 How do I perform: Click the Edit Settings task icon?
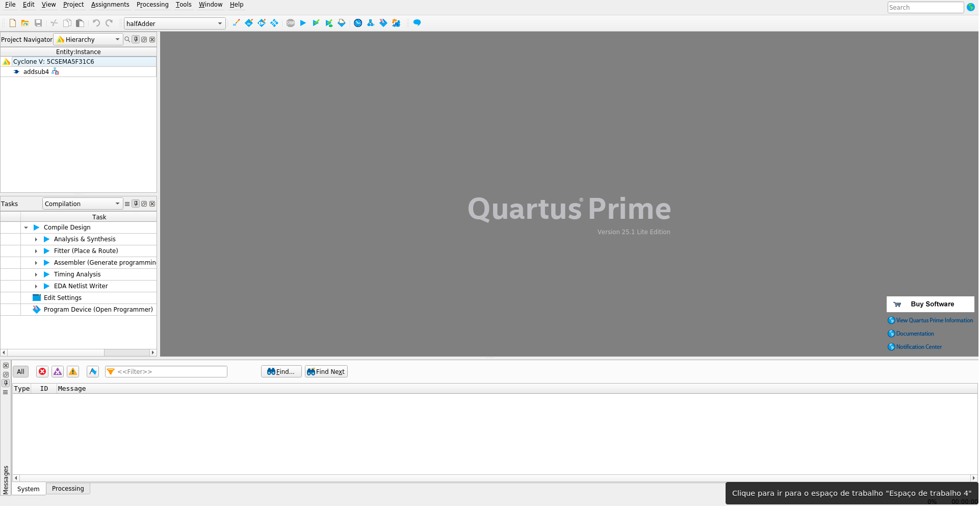coord(37,298)
